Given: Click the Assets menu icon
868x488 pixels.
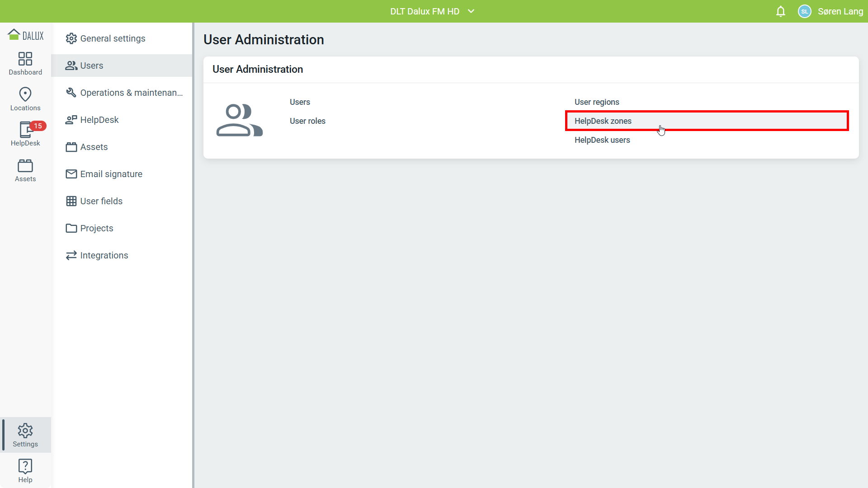Looking at the screenshot, I should click(x=71, y=147).
